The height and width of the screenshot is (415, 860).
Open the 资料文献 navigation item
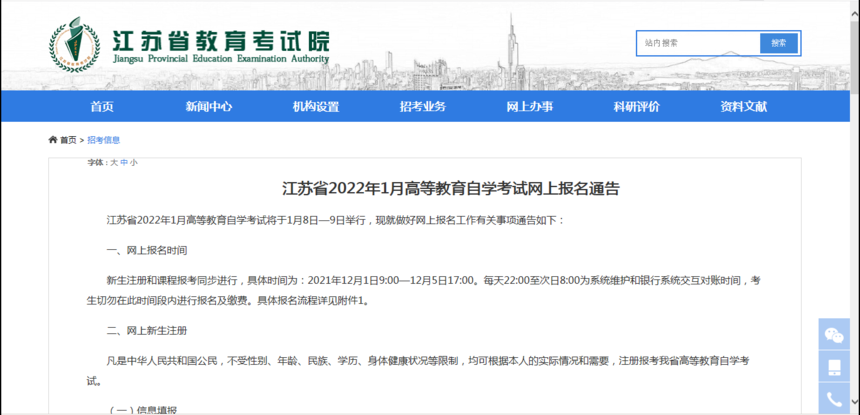(743, 106)
